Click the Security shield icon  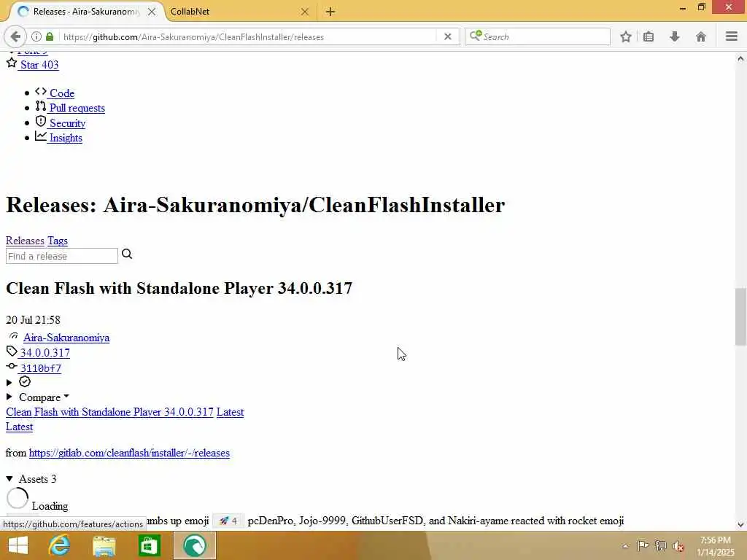(41, 122)
